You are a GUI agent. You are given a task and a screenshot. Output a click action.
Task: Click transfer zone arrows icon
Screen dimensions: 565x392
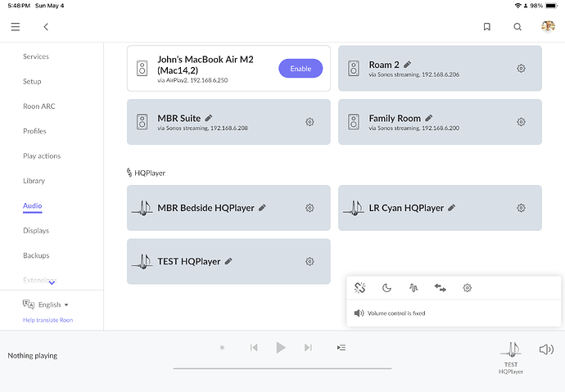(x=440, y=287)
